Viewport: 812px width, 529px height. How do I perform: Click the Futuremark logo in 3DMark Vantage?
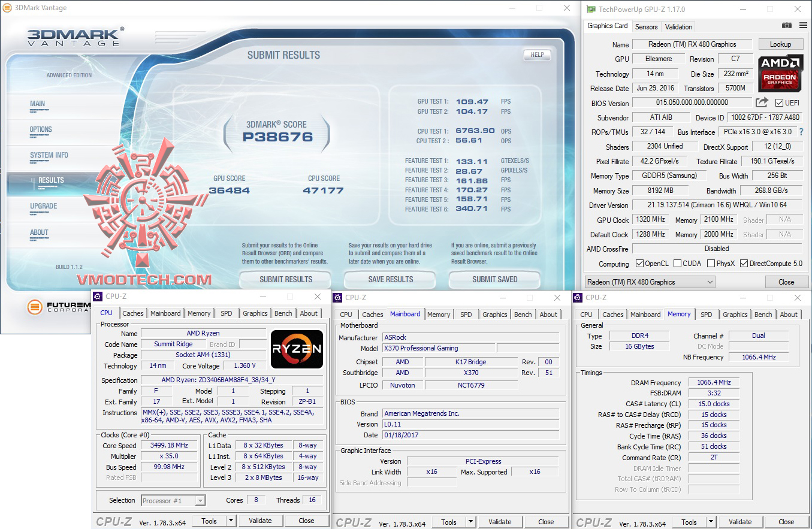pos(36,308)
